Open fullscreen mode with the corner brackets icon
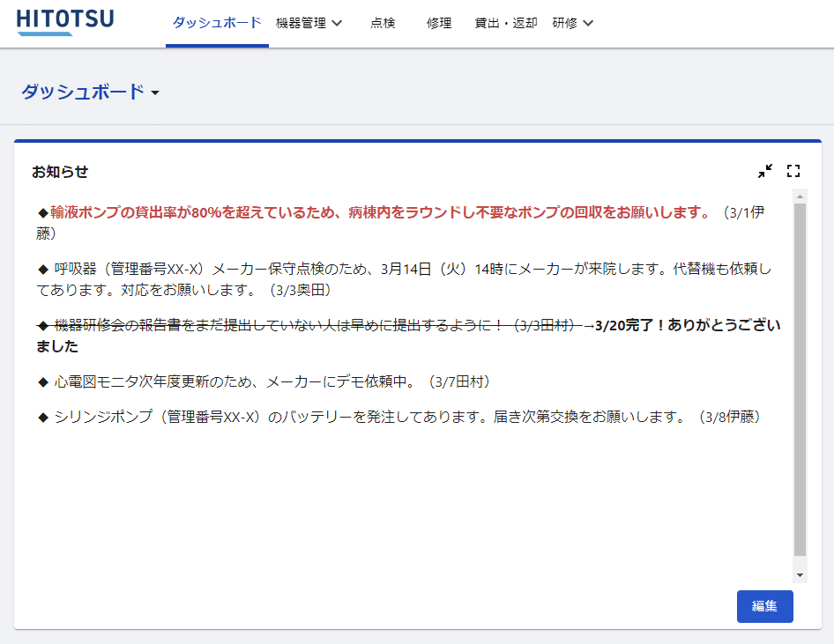The height and width of the screenshot is (644, 834). click(793, 171)
